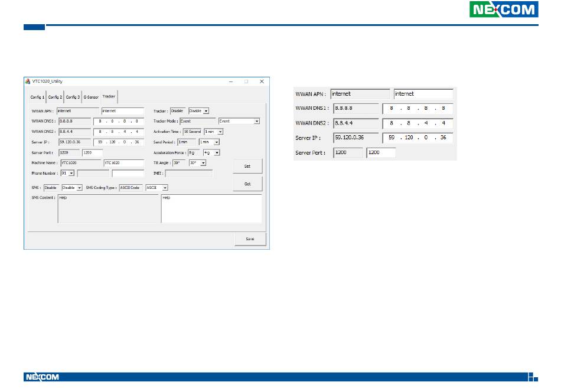Screen dimensions: 561x392
Task: Click the read-only Tracker Mode 'Event' value
Action: click(198, 121)
